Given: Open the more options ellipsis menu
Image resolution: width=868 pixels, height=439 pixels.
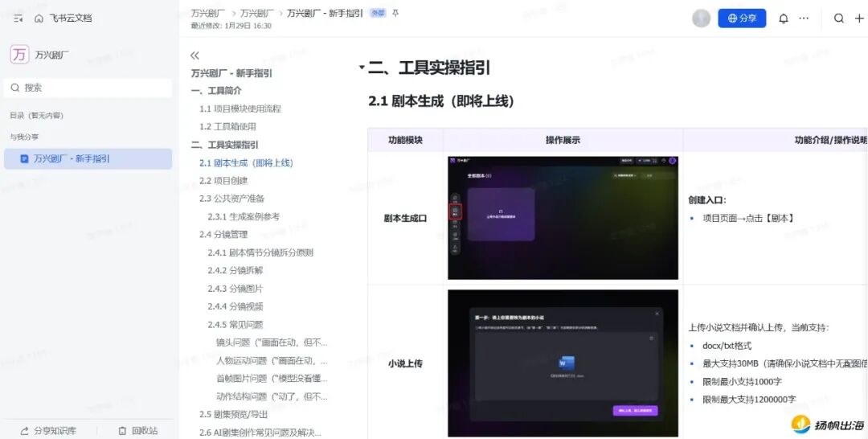Looking at the screenshot, I should coord(804,18).
